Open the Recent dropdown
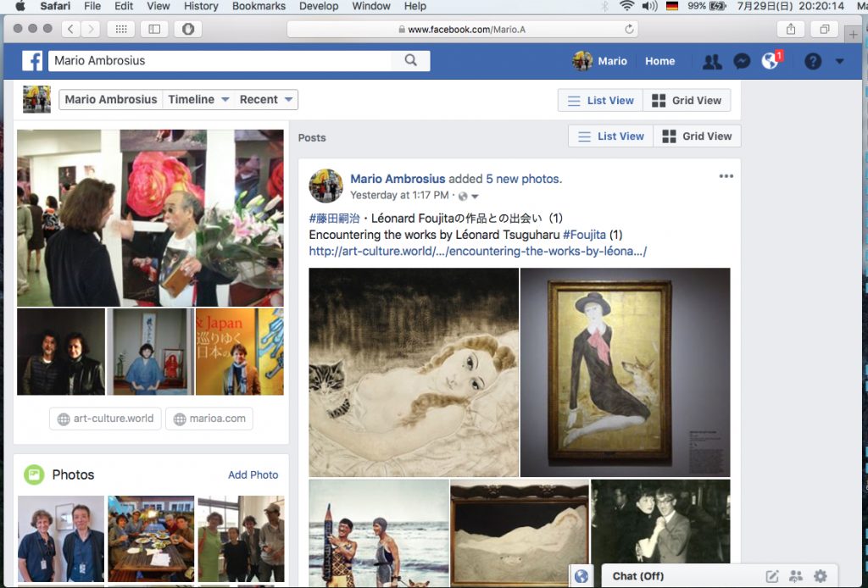This screenshot has height=588, width=868. tap(265, 100)
